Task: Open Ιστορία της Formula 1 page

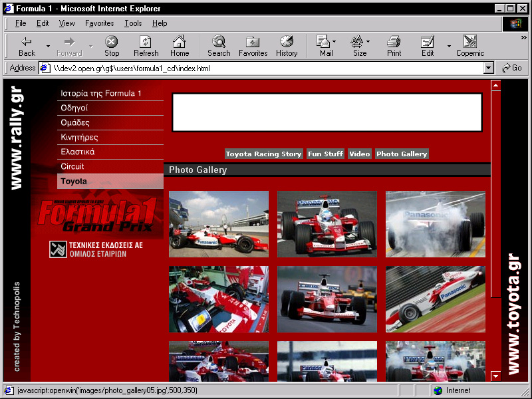Action: tap(110, 93)
